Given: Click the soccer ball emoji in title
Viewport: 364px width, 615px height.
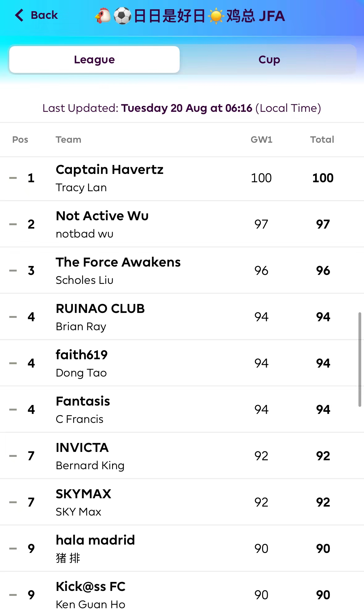Looking at the screenshot, I should coord(122,16).
